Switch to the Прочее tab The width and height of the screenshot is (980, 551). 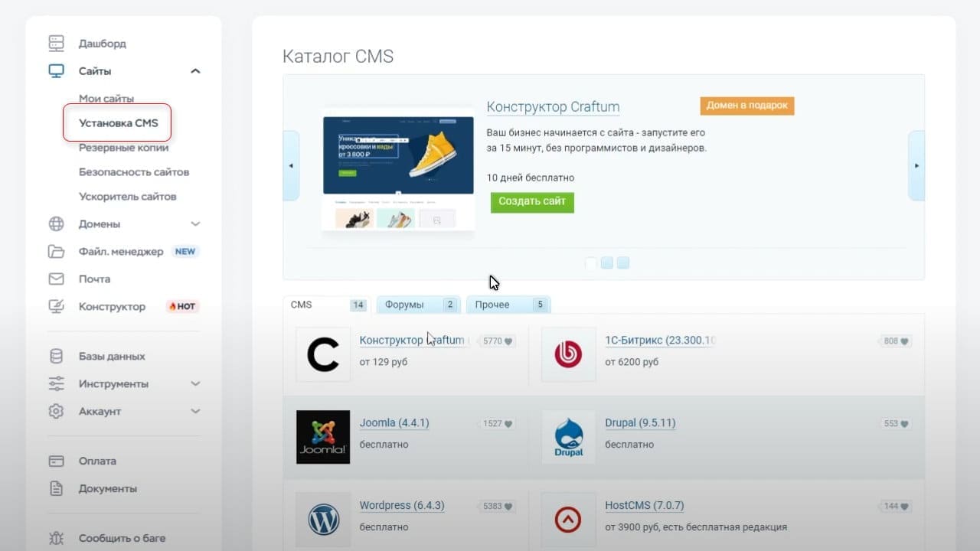pyautogui.click(x=508, y=305)
